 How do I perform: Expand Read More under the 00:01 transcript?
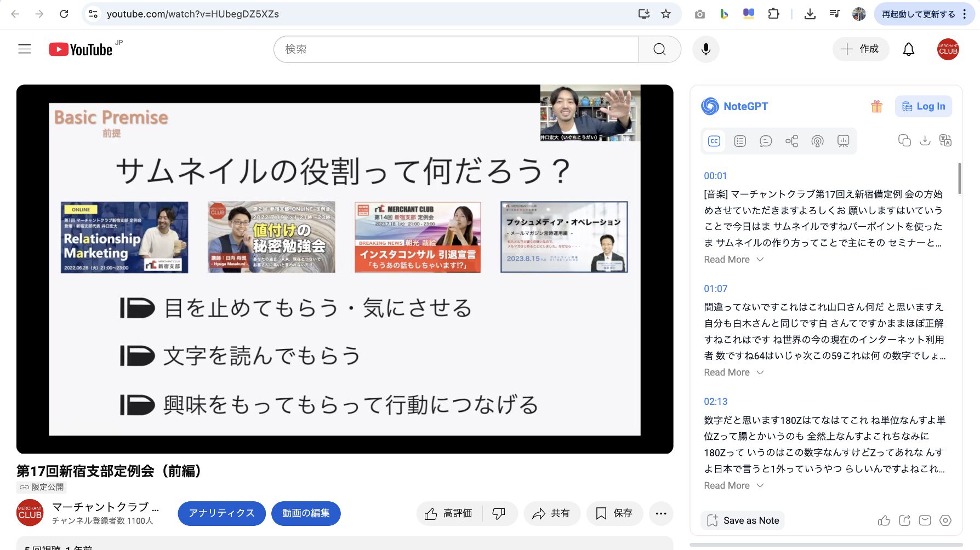[x=733, y=260]
